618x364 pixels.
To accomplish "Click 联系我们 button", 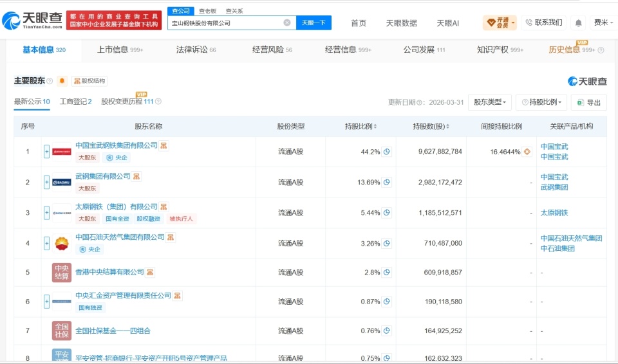I will click(543, 23).
